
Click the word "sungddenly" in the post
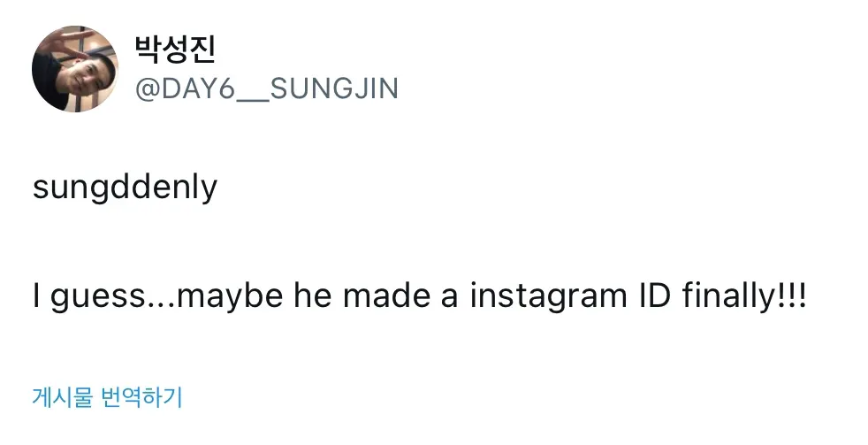(x=125, y=190)
